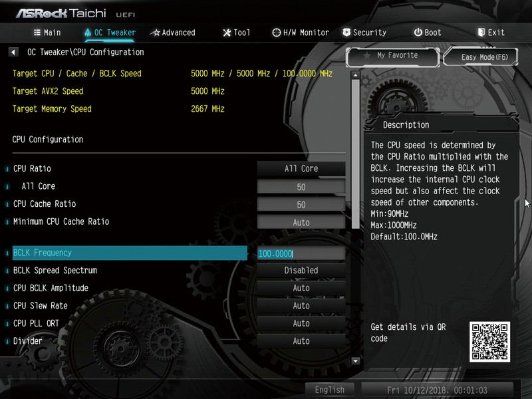Click the OC Tweaker\CPU Configuration breadcrumb
This screenshot has height=399, width=532.
tap(86, 53)
